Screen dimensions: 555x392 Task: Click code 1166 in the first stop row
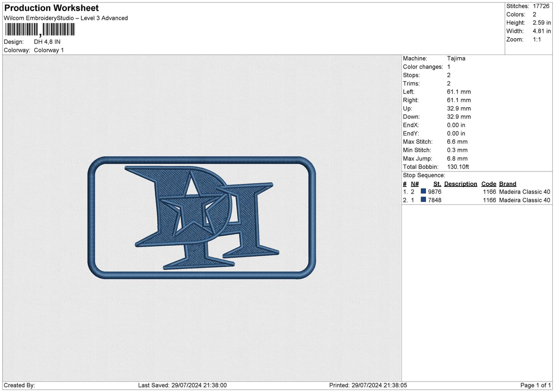[x=489, y=192]
